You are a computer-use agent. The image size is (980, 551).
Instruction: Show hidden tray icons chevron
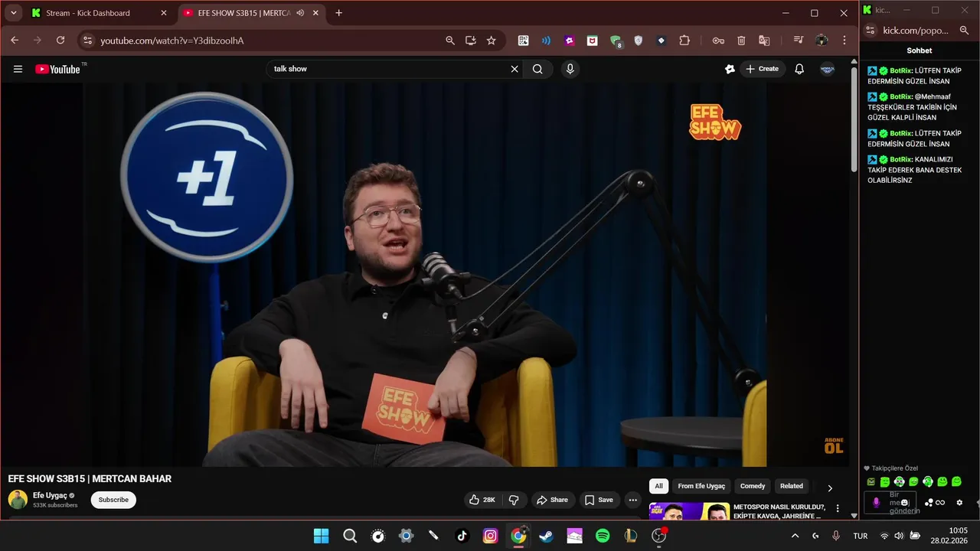click(x=795, y=536)
